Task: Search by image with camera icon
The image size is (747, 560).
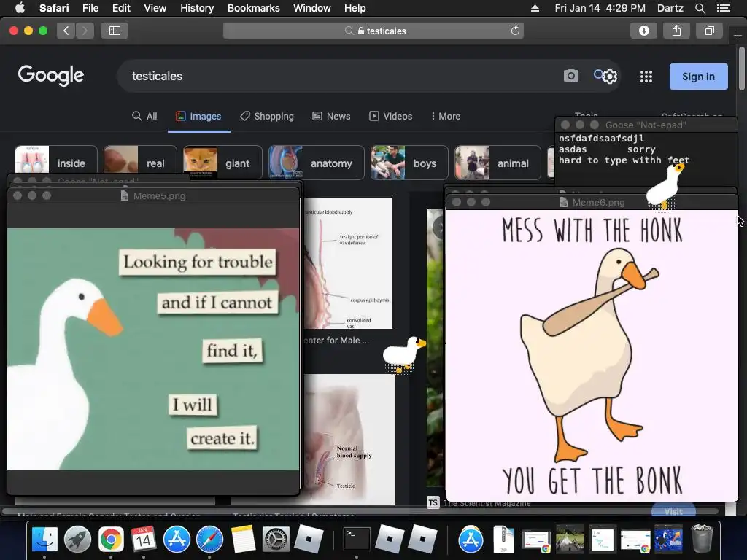Action: tap(570, 75)
